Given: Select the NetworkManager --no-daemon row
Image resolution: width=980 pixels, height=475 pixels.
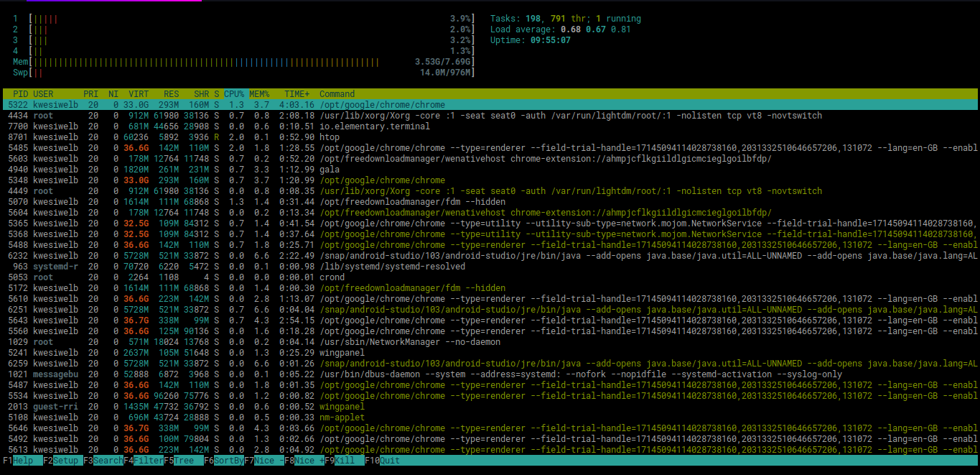Looking at the screenshot, I should click(x=490, y=342).
